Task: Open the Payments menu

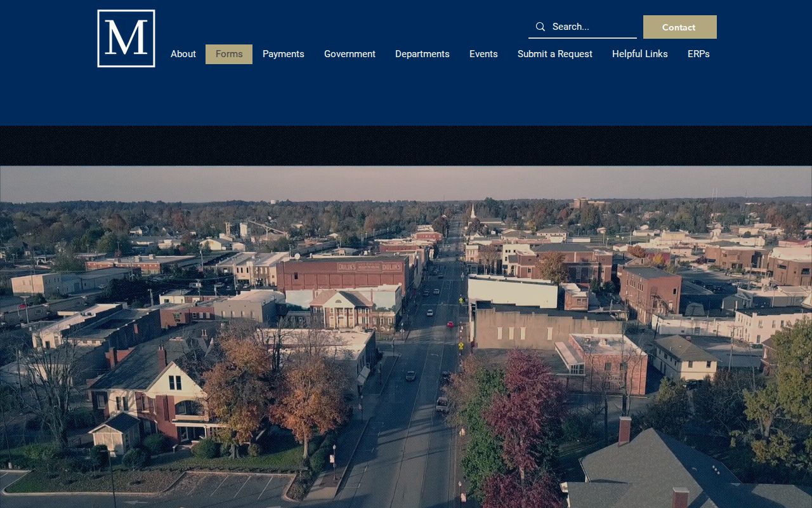Action: [x=284, y=54]
